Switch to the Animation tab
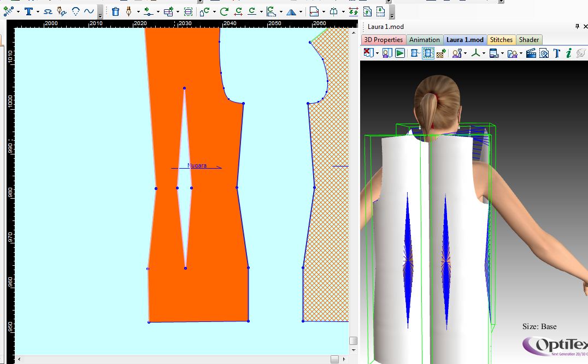The image size is (588, 364). tap(424, 40)
